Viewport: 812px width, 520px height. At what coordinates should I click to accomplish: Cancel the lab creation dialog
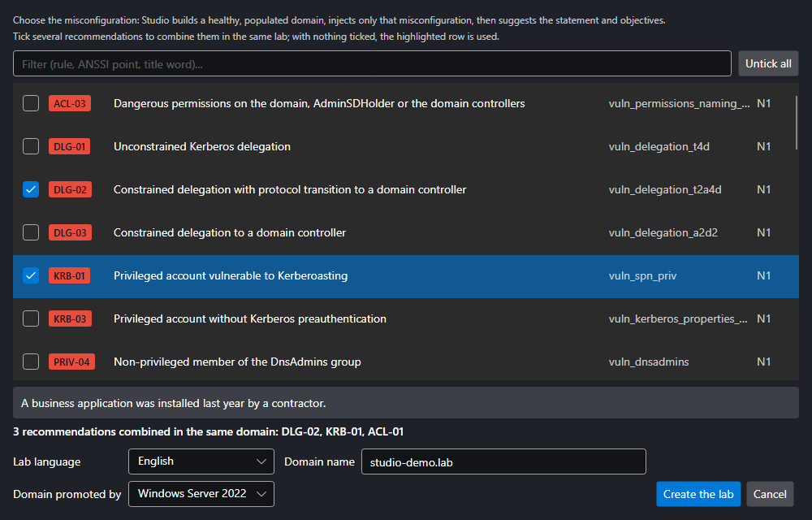[x=770, y=494]
